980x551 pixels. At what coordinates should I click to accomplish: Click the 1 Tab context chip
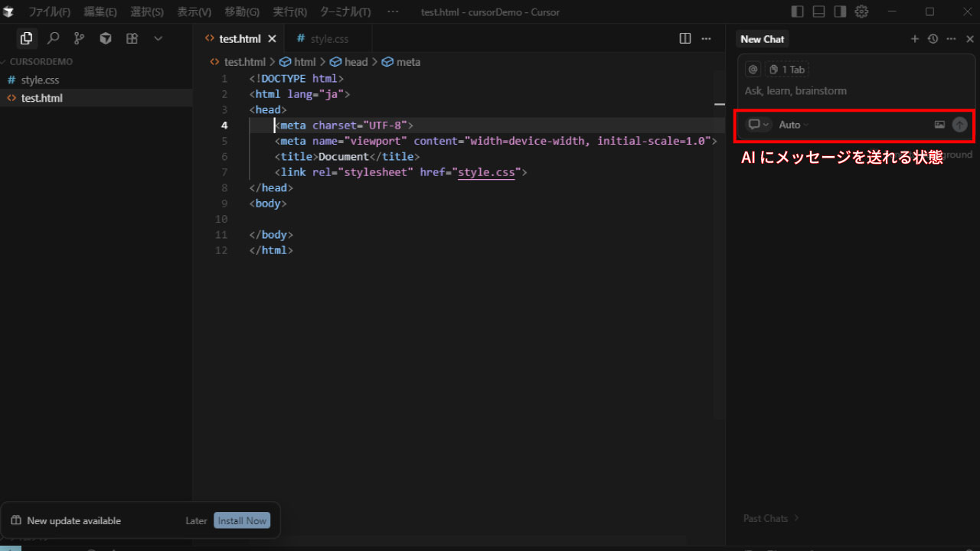[787, 70]
